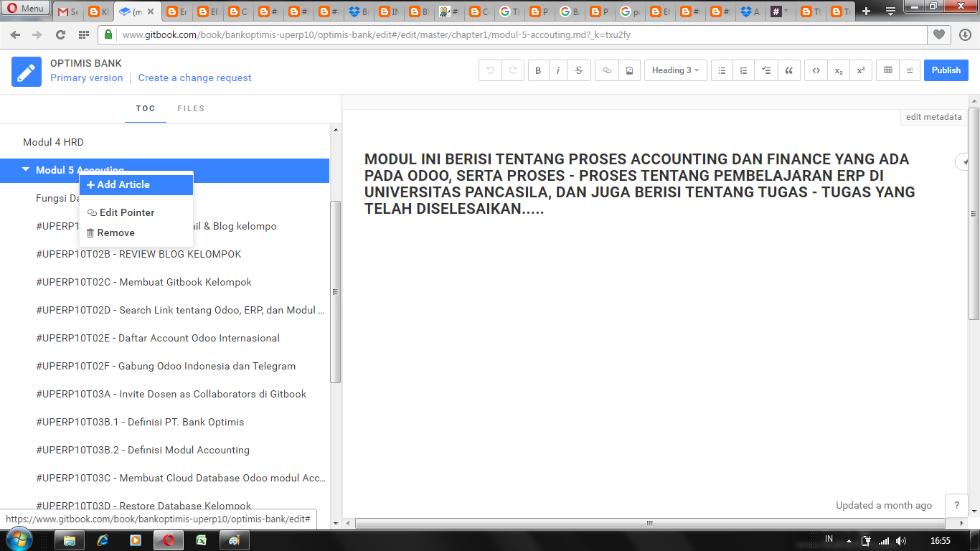Switch to the Gmail browser tab
Screen dimensions: 980x551
(67, 11)
